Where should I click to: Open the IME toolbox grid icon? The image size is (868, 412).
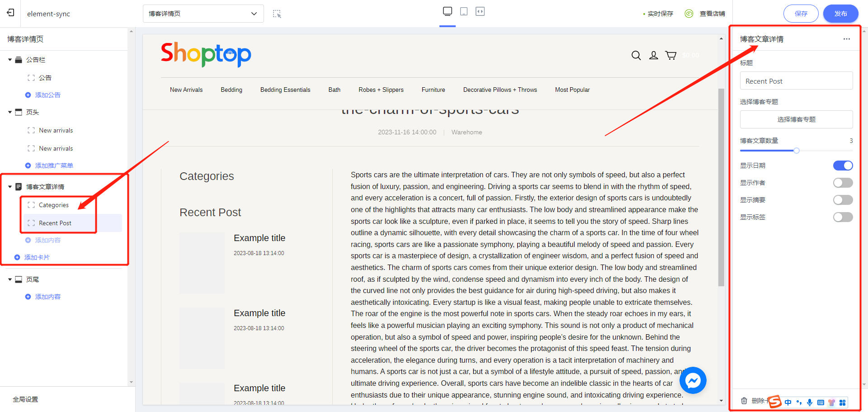coord(842,403)
